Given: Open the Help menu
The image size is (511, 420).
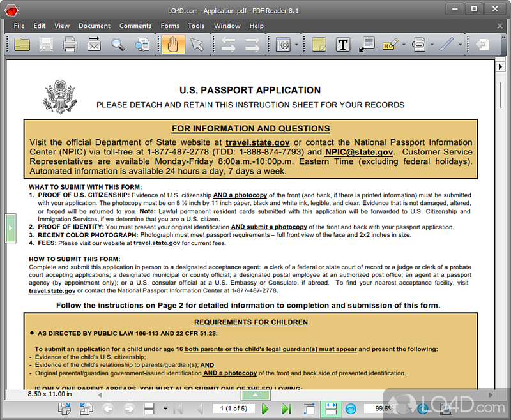Looking at the screenshot, I should pyautogui.click(x=256, y=26).
